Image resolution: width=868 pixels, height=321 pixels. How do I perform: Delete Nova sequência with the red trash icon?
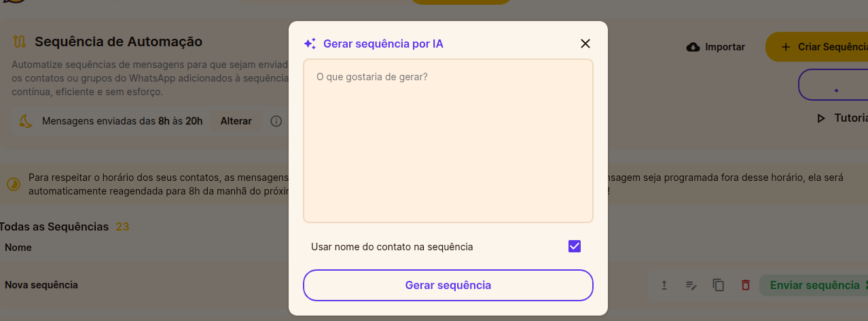(x=746, y=285)
